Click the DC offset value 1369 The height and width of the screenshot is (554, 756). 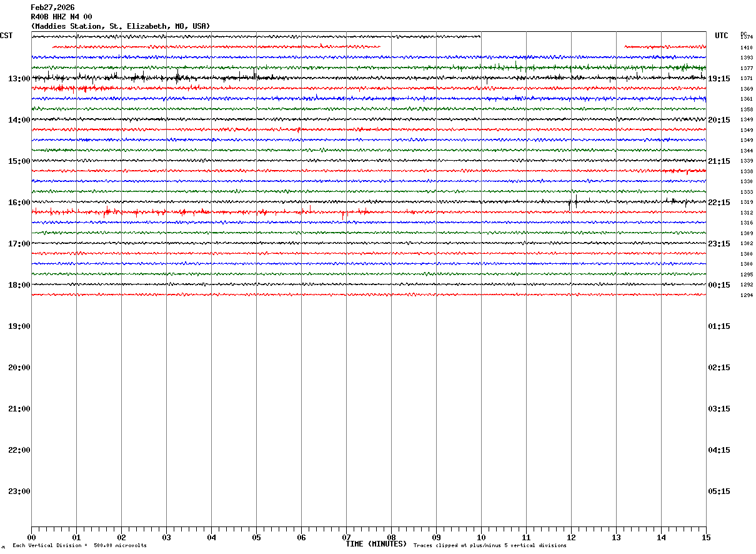747,89
